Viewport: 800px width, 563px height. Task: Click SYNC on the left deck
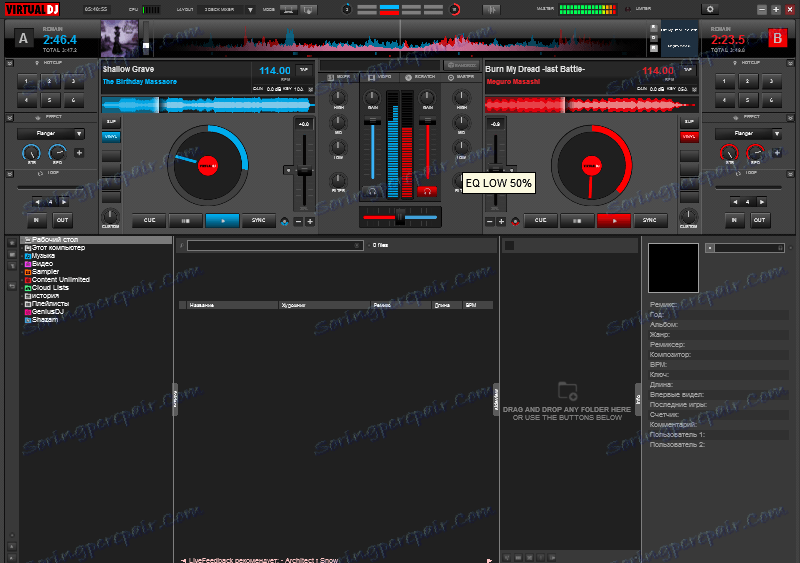tap(258, 220)
